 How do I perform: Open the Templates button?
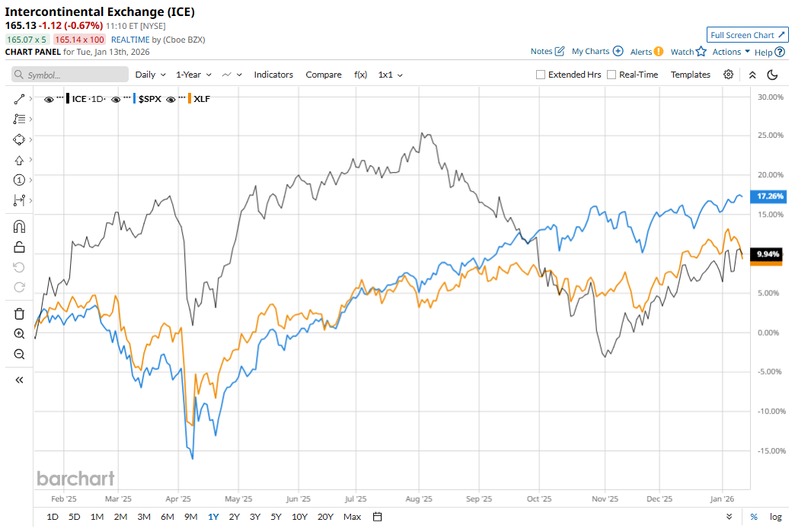point(690,75)
